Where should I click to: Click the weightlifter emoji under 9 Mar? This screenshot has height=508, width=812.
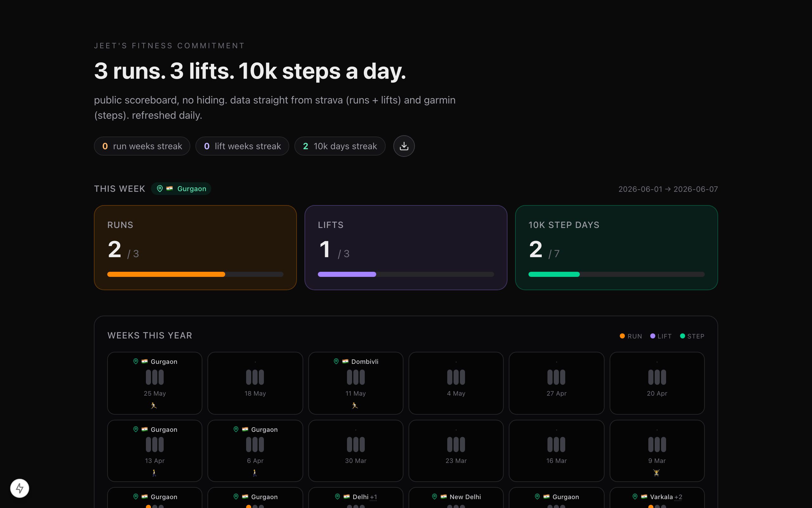click(x=657, y=473)
